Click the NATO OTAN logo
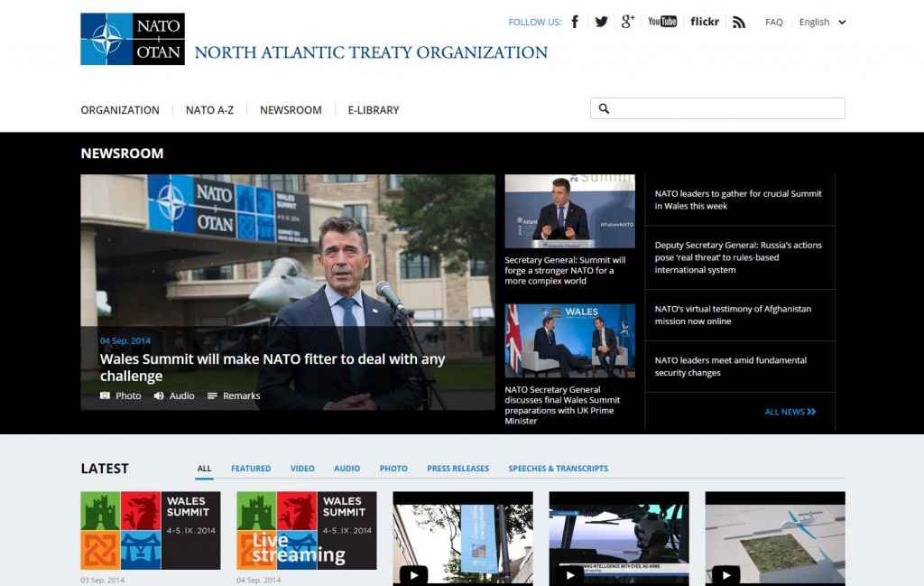Screen dimensions: 924x586 click(x=133, y=39)
